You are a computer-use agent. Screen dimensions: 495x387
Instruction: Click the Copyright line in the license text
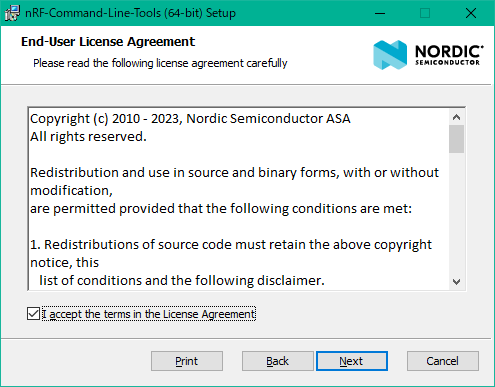(x=190, y=119)
